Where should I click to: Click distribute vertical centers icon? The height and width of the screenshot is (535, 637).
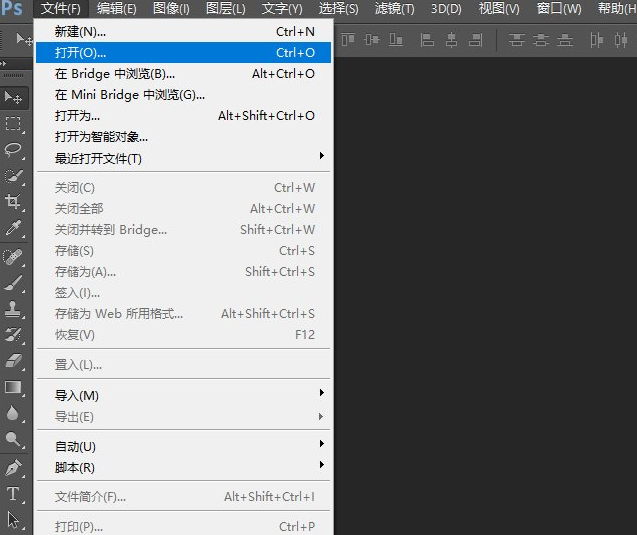[x=541, y=40]
